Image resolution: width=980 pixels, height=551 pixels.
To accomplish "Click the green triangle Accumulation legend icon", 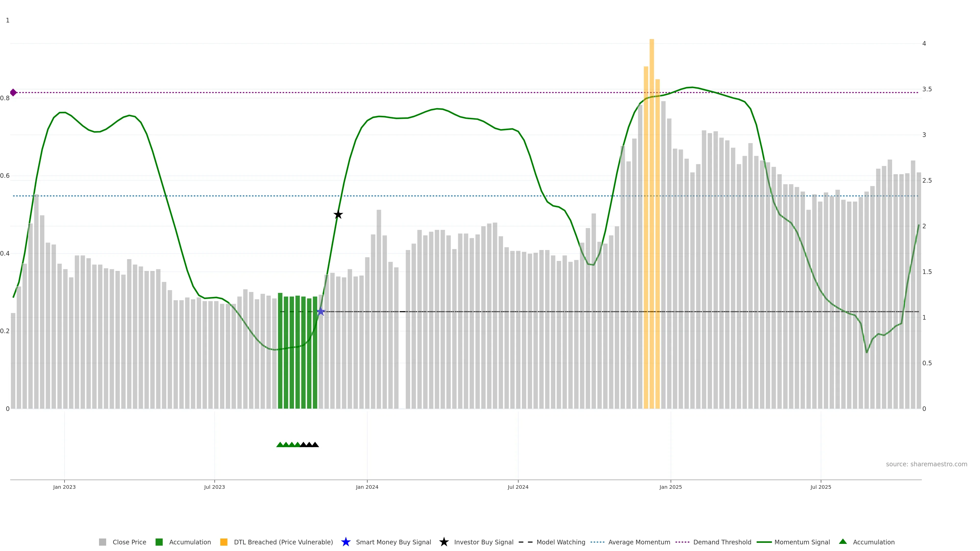I will point(843,542).
